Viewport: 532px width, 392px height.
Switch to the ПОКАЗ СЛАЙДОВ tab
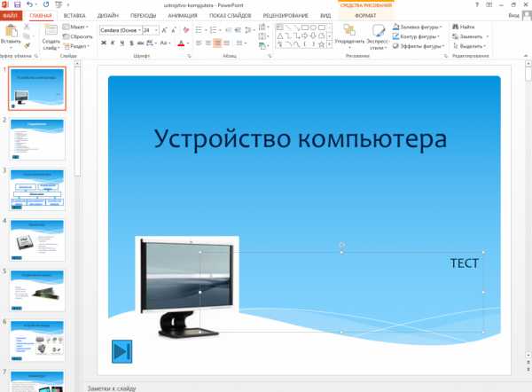click(231, 16)
